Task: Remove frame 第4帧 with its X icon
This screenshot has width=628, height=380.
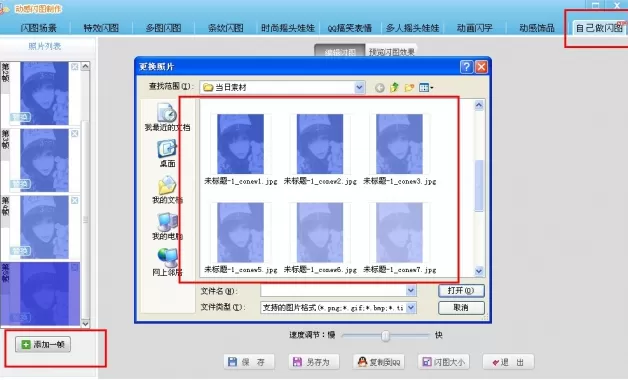Action: tap(74, 200)
